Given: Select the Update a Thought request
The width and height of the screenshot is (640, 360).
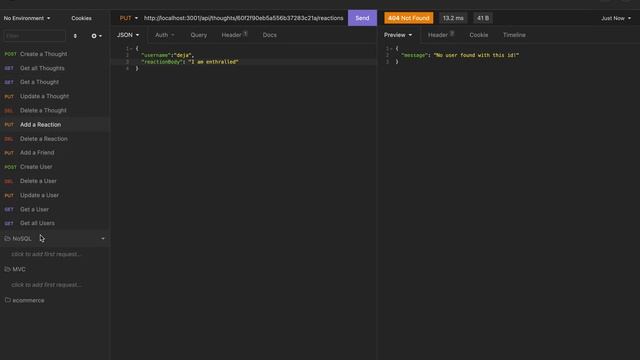Looking at the screenshot, I should pos(55,96).
